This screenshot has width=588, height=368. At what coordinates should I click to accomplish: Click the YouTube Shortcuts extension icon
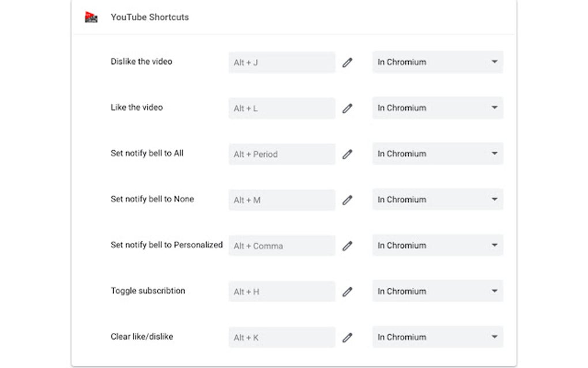[91, 17]
